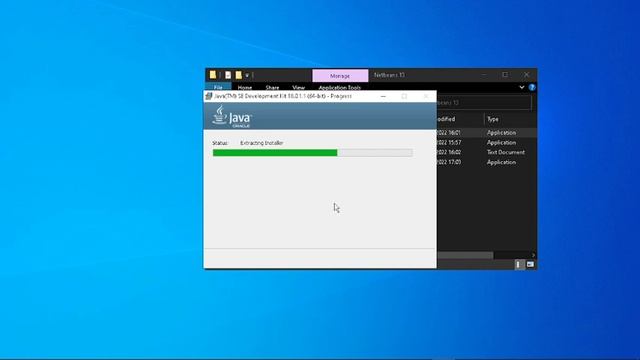Screen dimensions: 640x360
Task: Minimize the Netbeans 13 Explorer window
Action: [484, 75]
